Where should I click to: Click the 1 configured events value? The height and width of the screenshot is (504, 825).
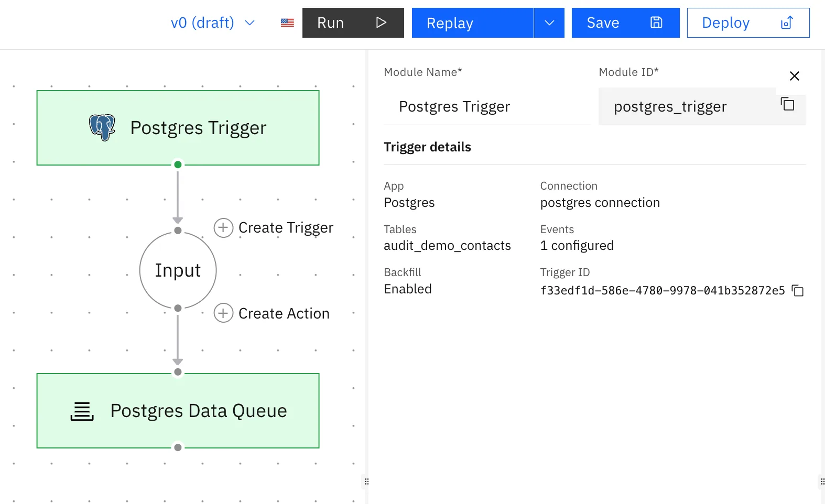click(x=577, y=246)
